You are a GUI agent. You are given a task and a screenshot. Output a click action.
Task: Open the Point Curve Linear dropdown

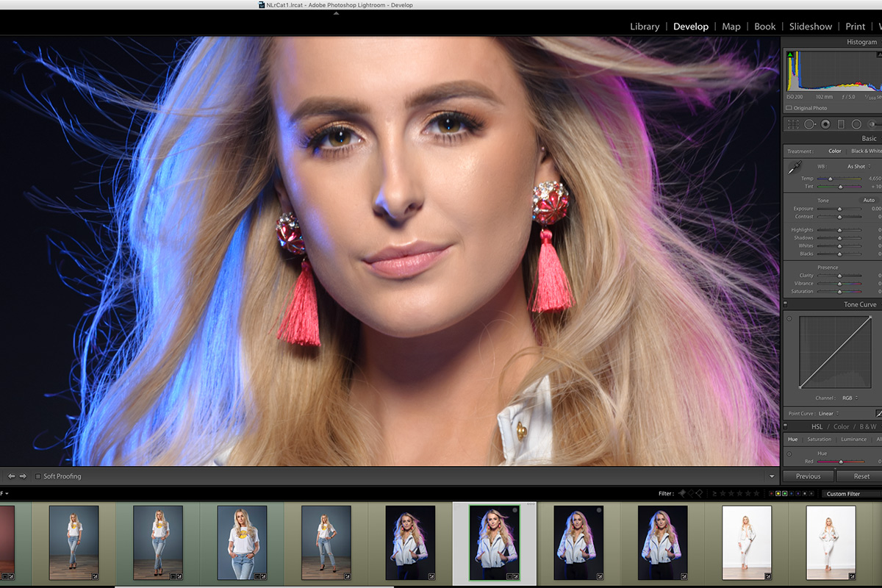(x=828, y=414)
